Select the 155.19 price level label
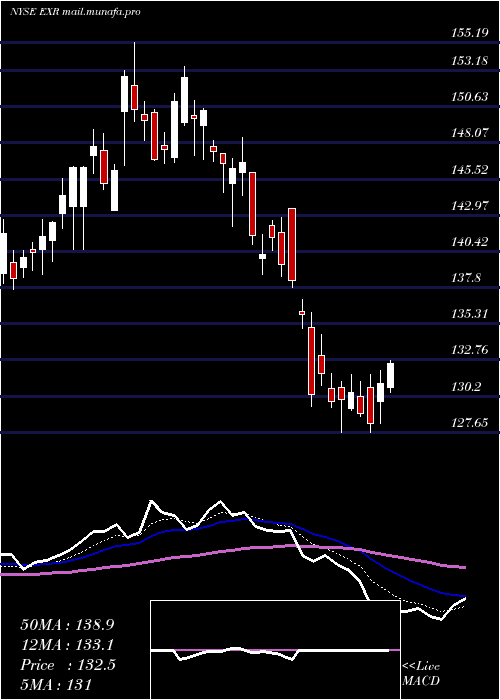Image resolution: width=500 pixels, height=700 pixels. pos(468,33)
